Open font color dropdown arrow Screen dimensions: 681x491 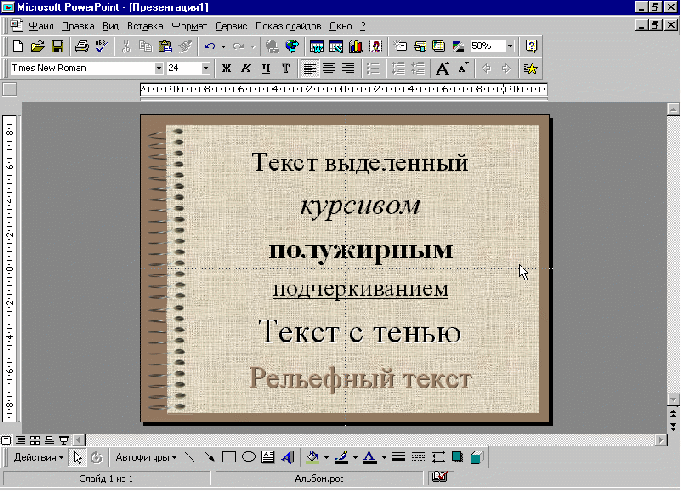(x=384, y=457)
